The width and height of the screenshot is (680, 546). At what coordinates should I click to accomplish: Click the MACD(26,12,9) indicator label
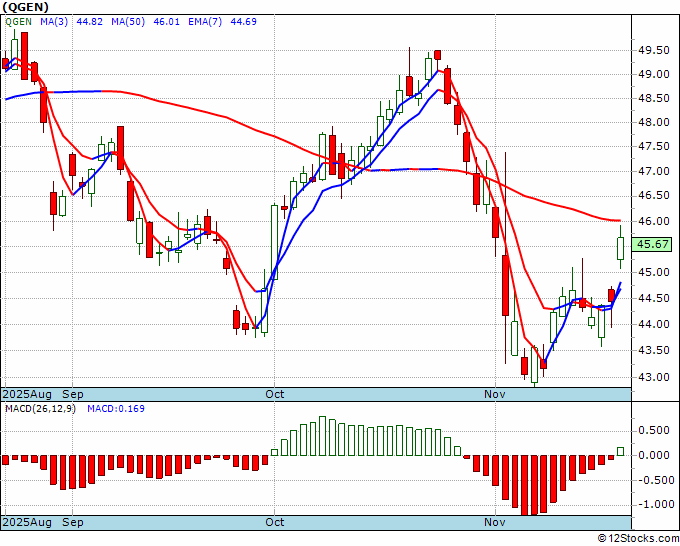point(40,409)
